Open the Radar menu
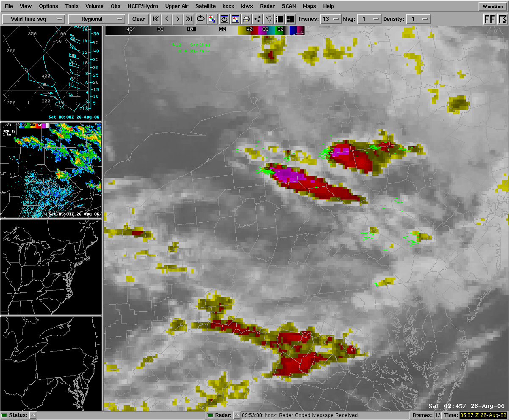This screenshot has height=420, width=509. [268, 6]
